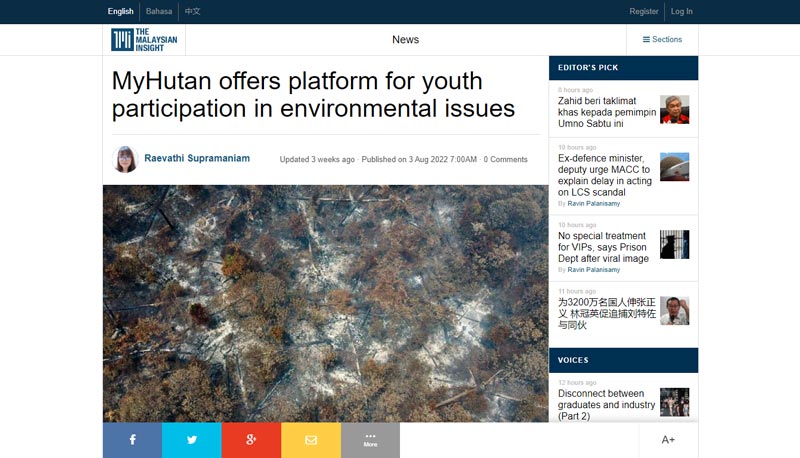Open Ex-defence minister MACC LCS article

coord(605,175)
